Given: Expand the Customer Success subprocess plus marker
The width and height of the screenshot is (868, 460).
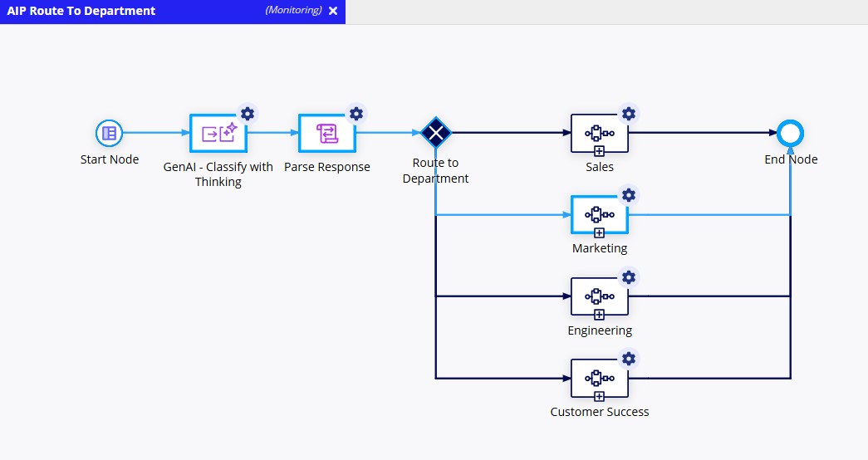Looking at the screenshot, I should pyautogui.click(x=599, y=396).
